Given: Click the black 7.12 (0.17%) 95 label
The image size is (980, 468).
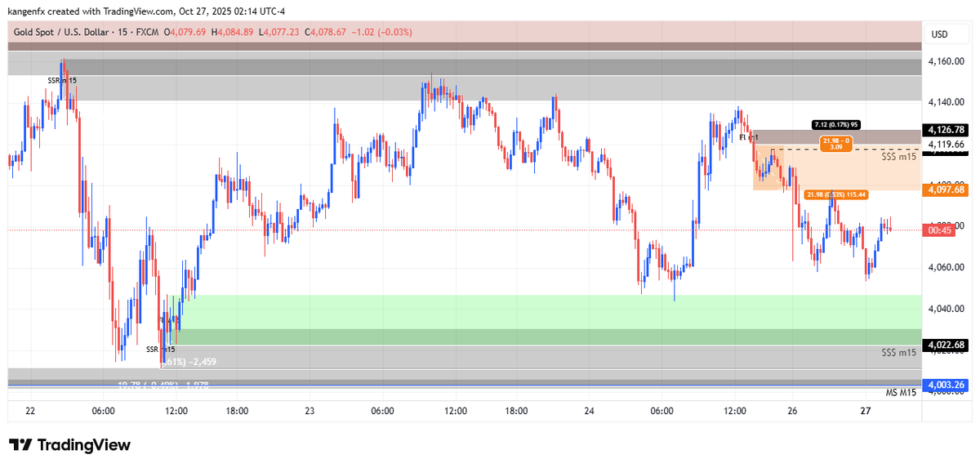Looking at the screenshot, I should tap(837, 125).
